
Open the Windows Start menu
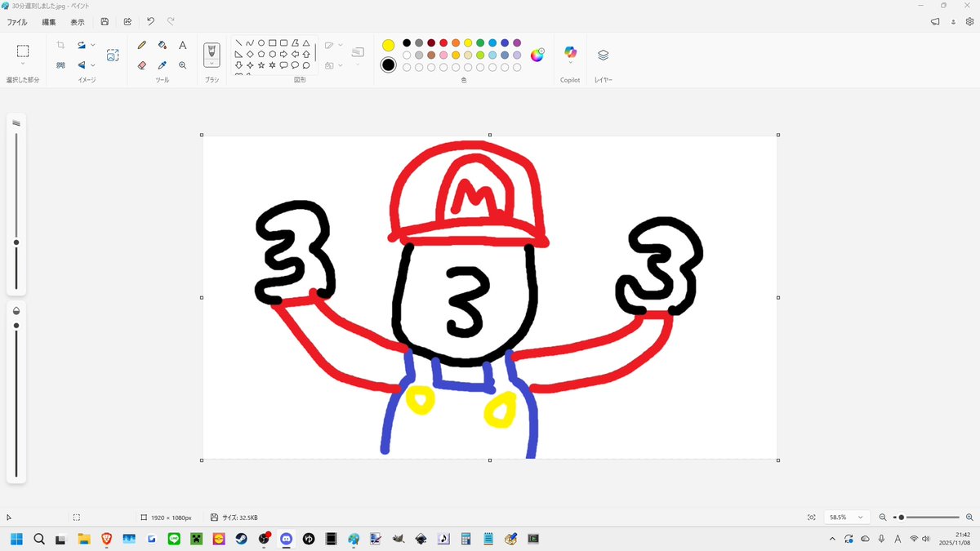16,539
